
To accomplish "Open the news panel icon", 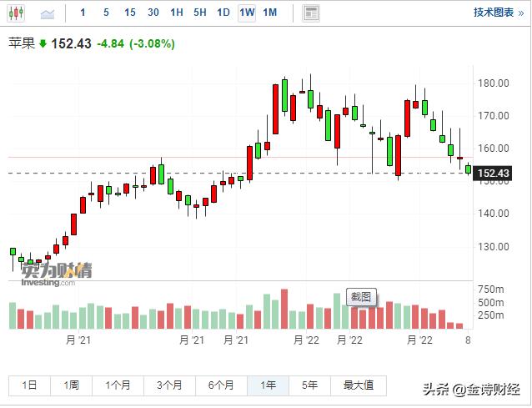I will pos(311,13).
